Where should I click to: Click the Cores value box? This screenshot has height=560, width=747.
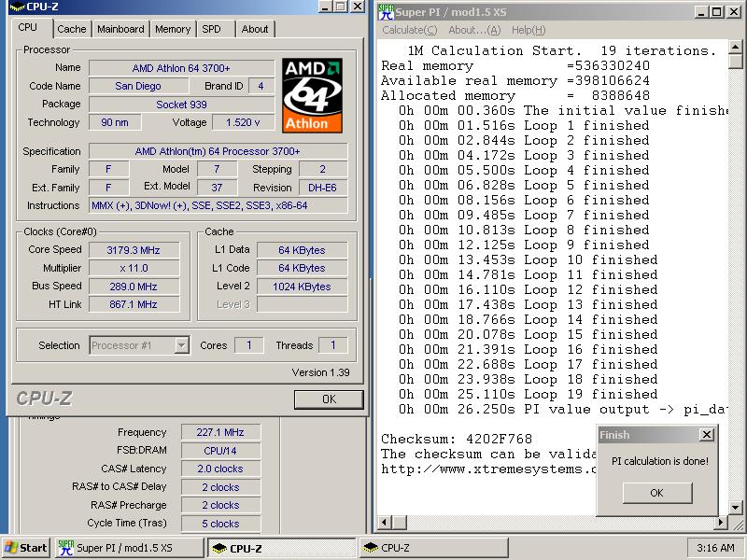pyautogui.click(x=248, y=345)
